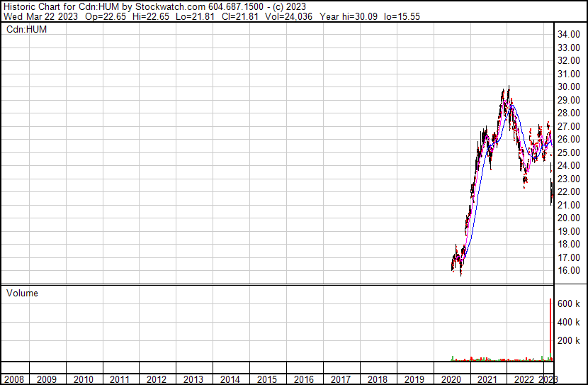
Task: Click the 34.00 price axis label
Action: (x=570, y=34)
